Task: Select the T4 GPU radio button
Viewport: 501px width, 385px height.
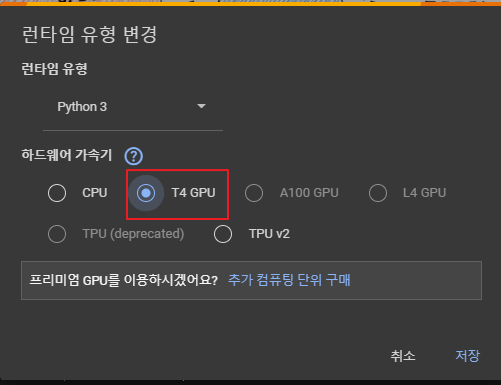Action: click(146, 193)
